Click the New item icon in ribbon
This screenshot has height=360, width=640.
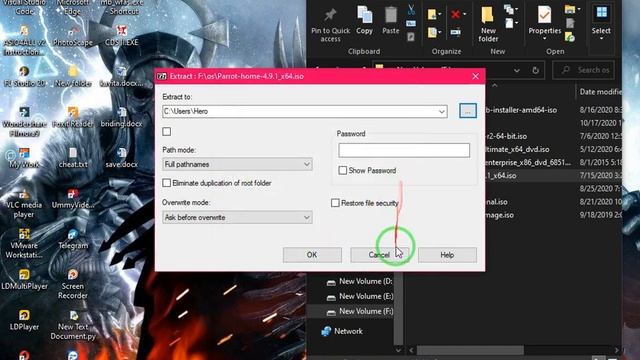509,9
